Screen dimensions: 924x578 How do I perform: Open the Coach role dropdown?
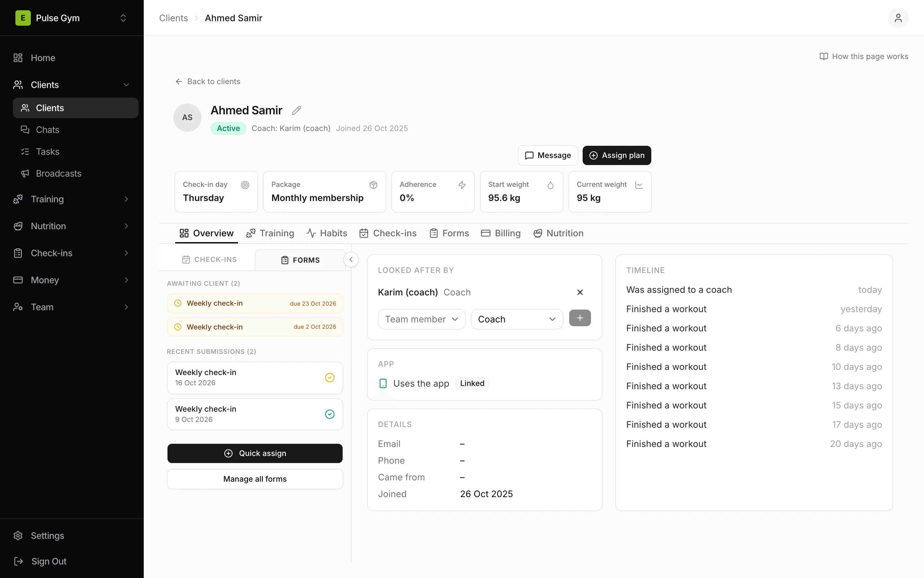coord(517,319)
